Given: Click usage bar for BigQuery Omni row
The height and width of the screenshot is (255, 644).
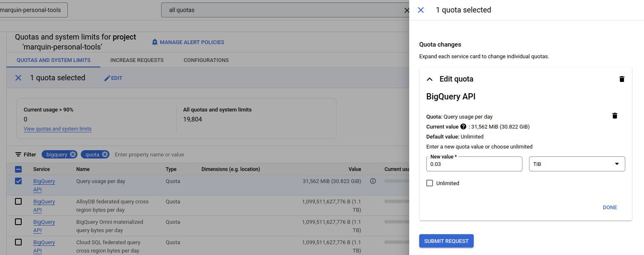Looking at the screenshot, I should [x=397, y=222].
